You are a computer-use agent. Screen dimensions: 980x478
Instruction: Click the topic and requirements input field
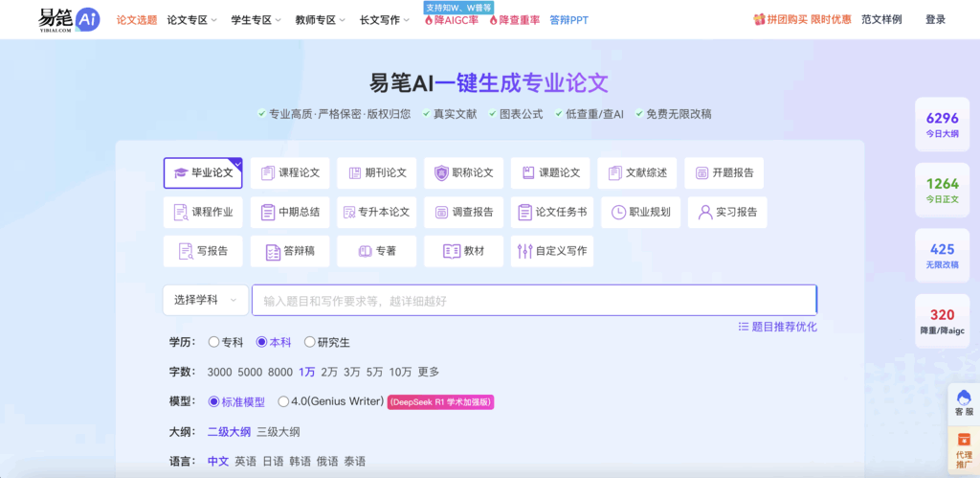[x=533, y=301]
